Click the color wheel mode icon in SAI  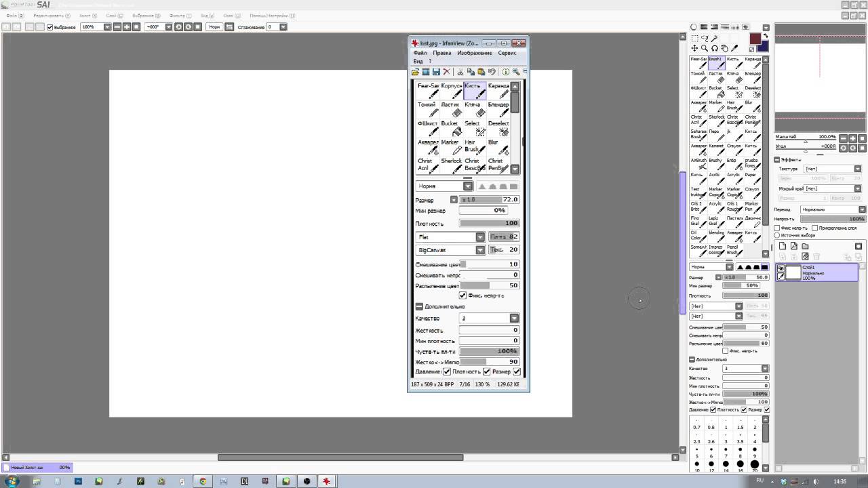(x=694, y=27)
